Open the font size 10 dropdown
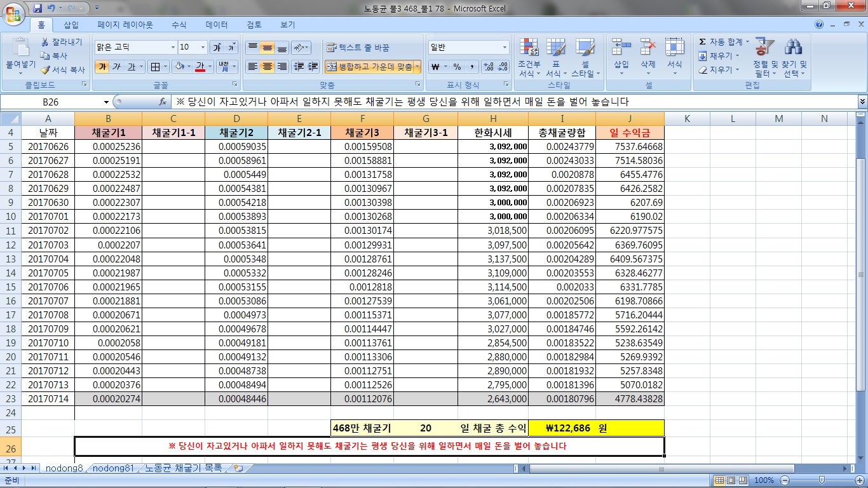 point(203,47)
